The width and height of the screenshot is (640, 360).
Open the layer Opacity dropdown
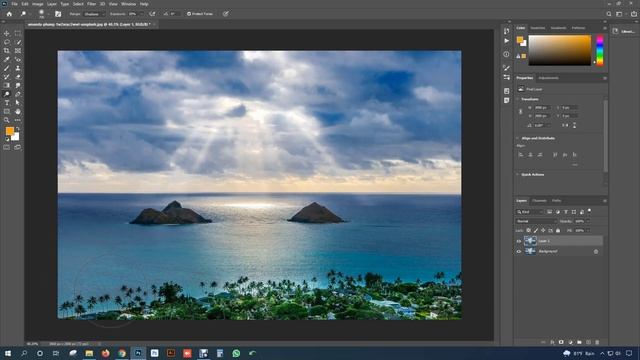point(588,221)
